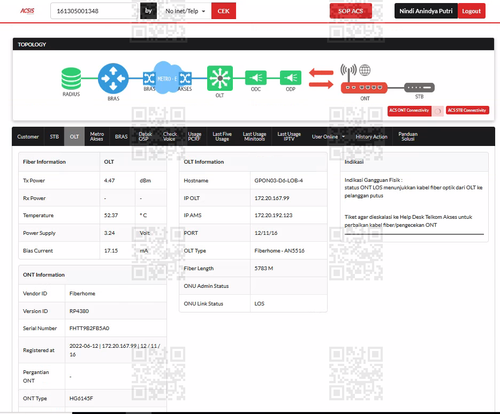Open the Panduan Solusi tab
This screenshot has height=414, width=500.
pyautogui.click(x=408, y=137)
